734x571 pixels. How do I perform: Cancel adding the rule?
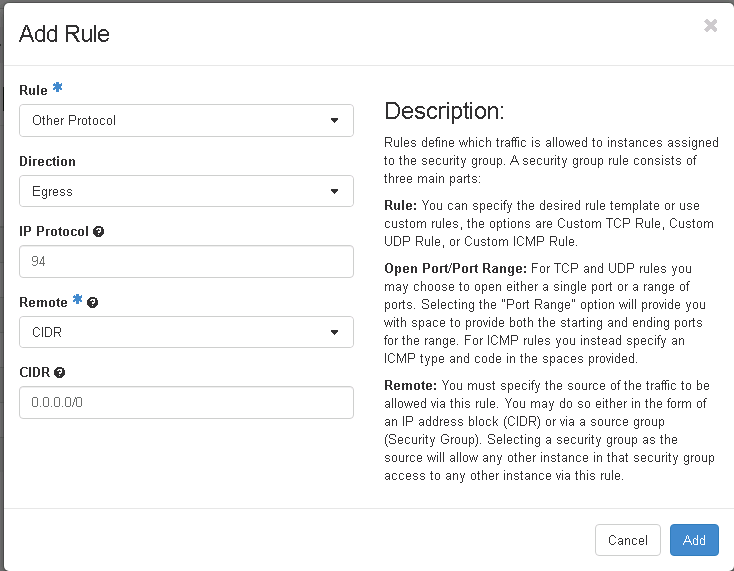pyautogui.click(x=628, y=540)
